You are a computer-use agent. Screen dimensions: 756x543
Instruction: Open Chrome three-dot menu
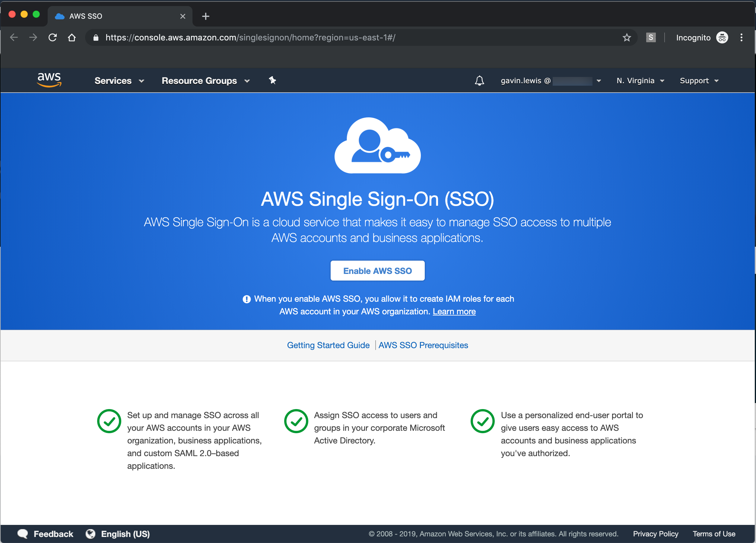pos(741,37)
